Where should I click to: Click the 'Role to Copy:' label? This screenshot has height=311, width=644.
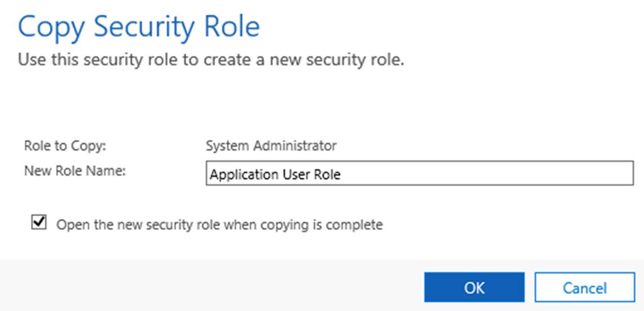(x=65, y=146)
